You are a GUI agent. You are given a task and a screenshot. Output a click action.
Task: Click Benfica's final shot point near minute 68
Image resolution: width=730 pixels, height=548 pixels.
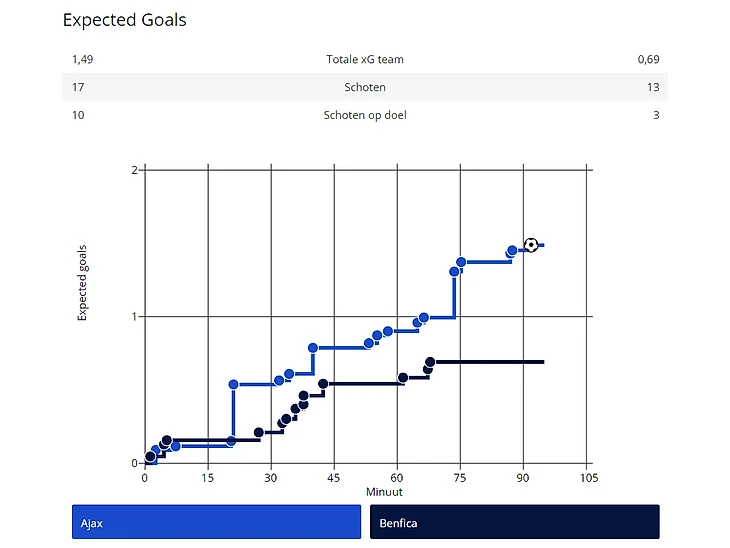430,362
